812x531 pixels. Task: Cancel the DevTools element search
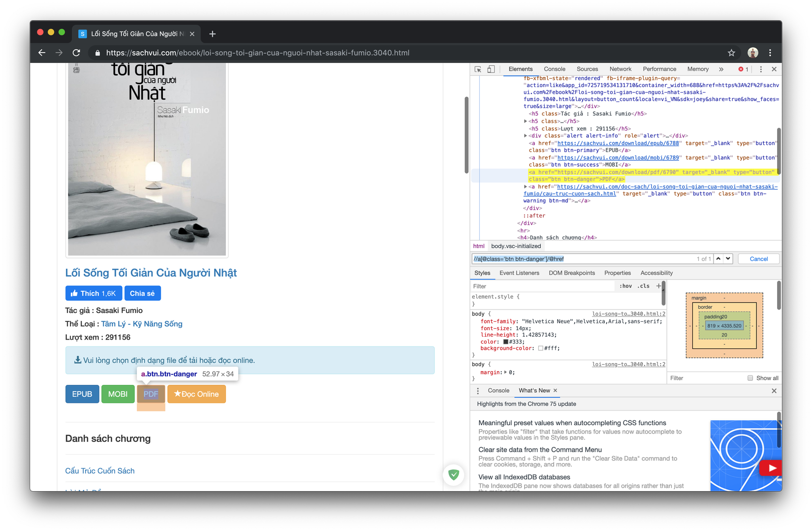[758, 259]
